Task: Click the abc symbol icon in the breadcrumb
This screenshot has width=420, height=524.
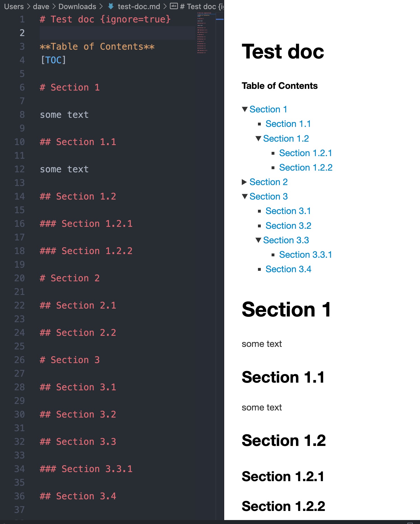Action: point(173,6)
